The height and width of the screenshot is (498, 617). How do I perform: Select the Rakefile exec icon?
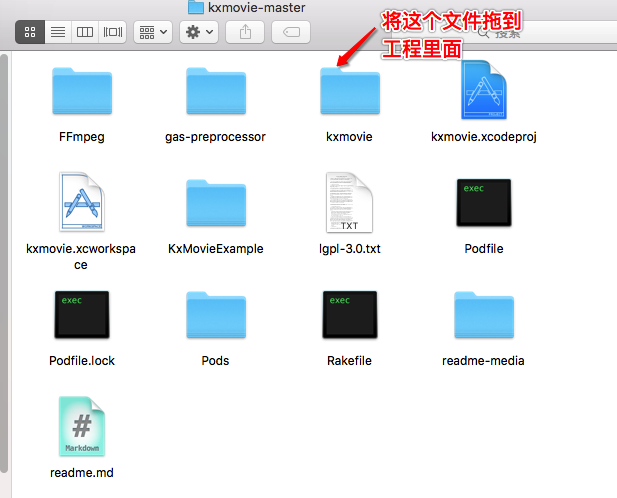(350, 315)
